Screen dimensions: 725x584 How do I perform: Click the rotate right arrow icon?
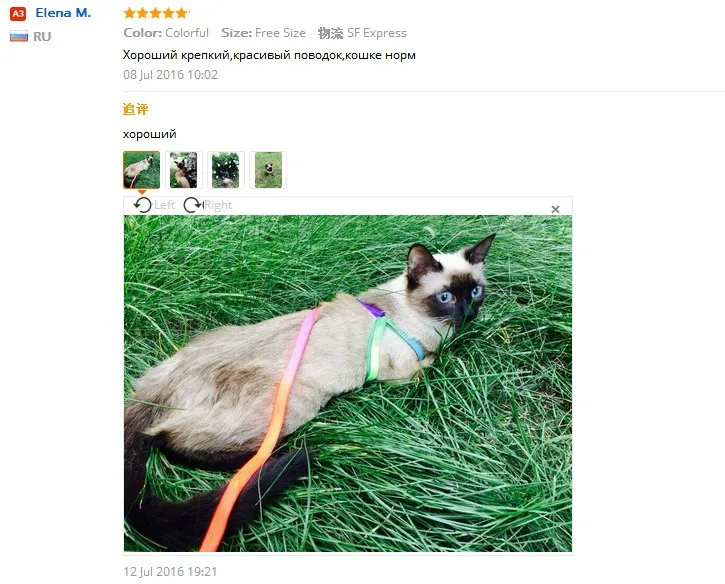[x=193, y=205]
